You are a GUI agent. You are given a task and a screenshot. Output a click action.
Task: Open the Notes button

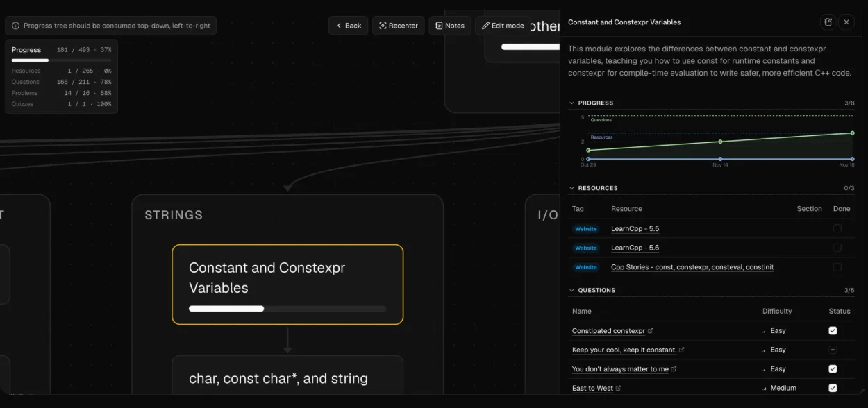click(450, 26)
